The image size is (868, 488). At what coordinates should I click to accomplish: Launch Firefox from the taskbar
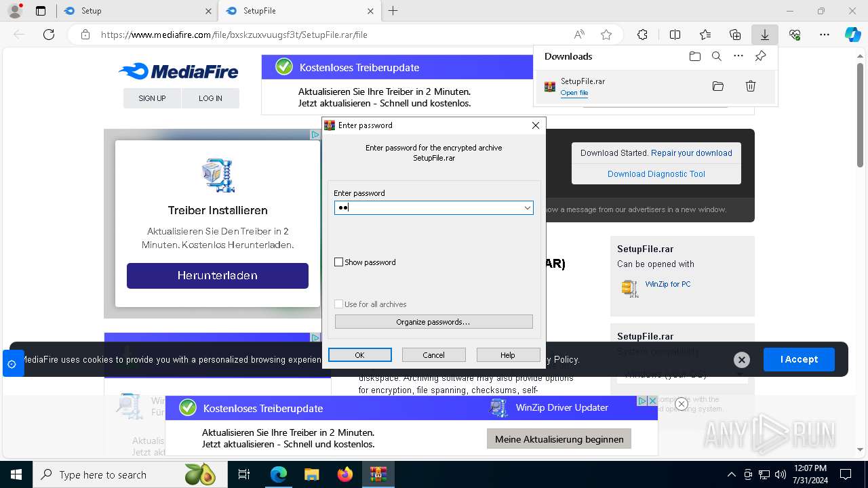[345, 474]
